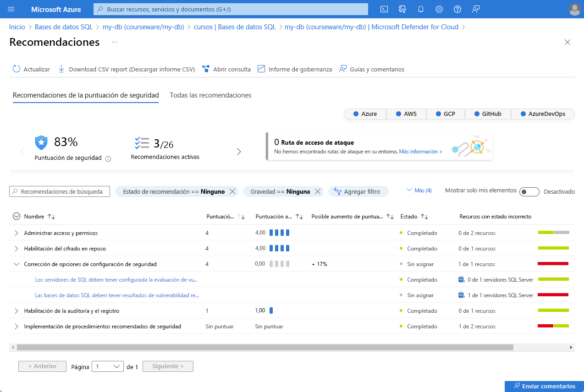Screen dimensions: 584x392
Task: Open the user account avatar
Action: pos(574,9)
